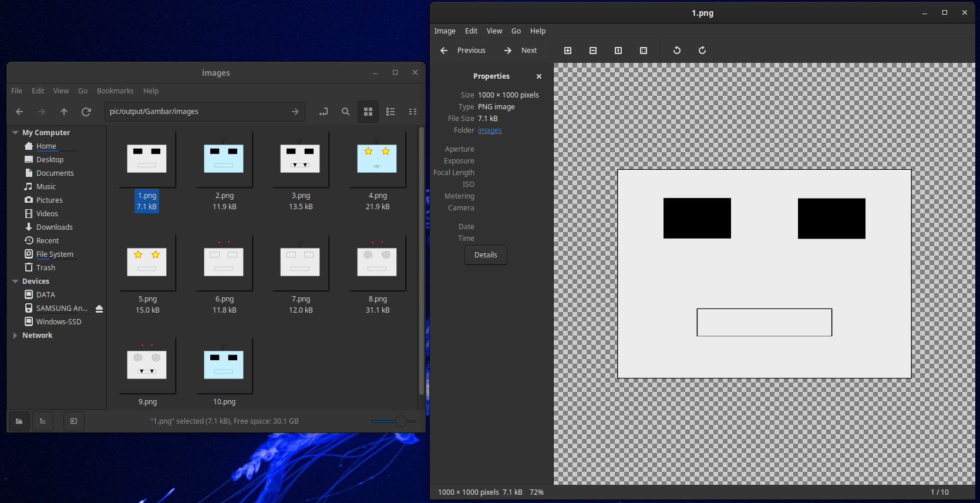Select the 2.png thumbnail
980x503 pixels.
point(224,159)
